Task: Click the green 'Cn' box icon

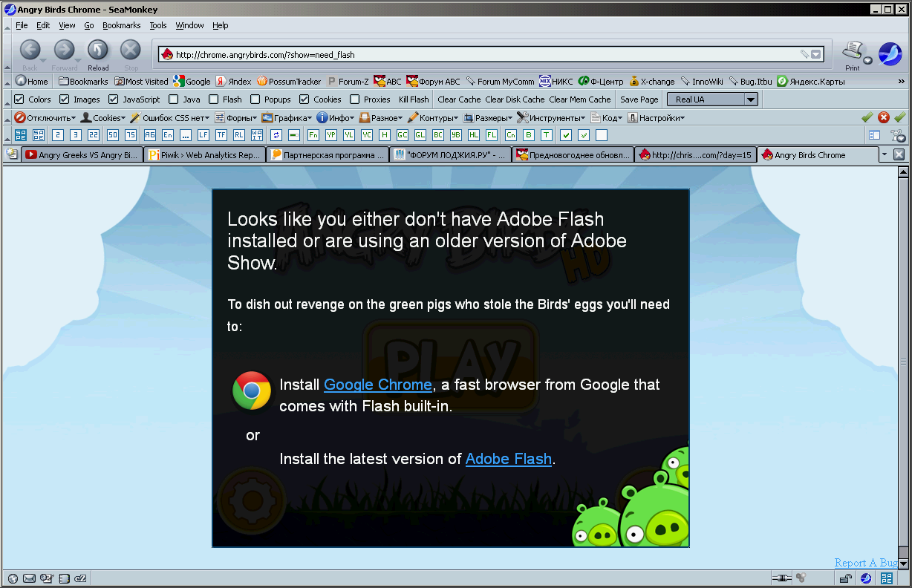Action: click(511, 135)
